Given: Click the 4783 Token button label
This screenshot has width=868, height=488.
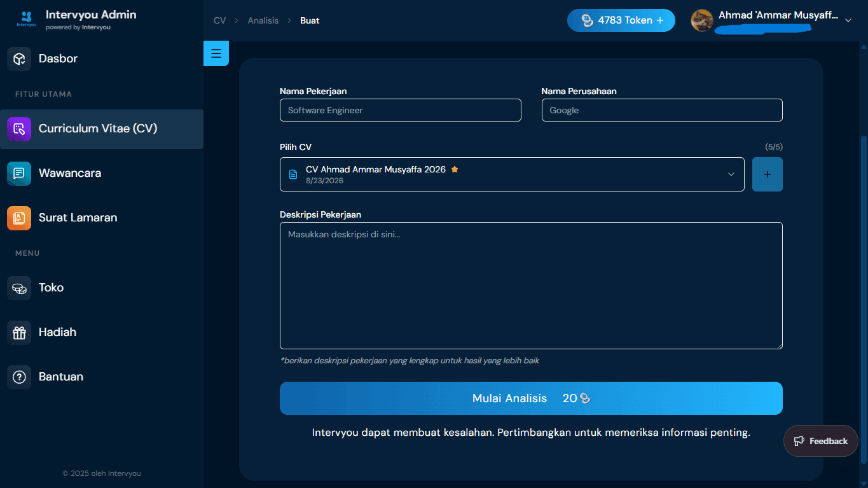Looking at the screenshot, I should pos(625,20).
